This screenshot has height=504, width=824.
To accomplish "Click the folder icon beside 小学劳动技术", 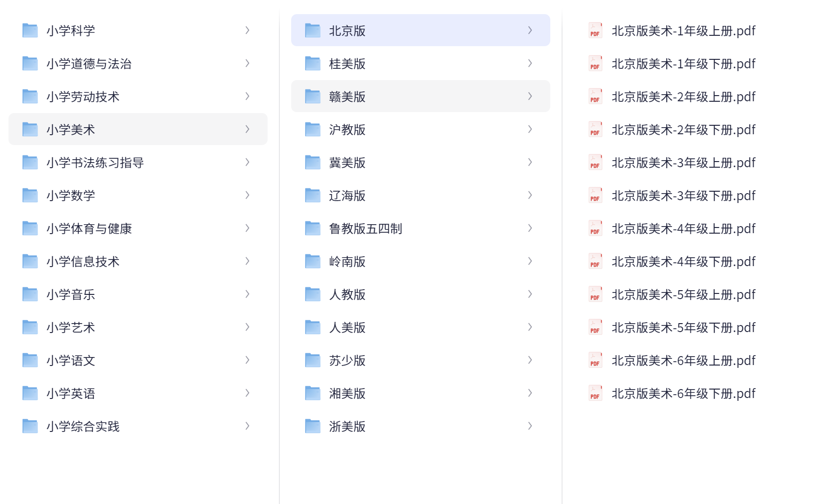I will click(x=30, y=96).
